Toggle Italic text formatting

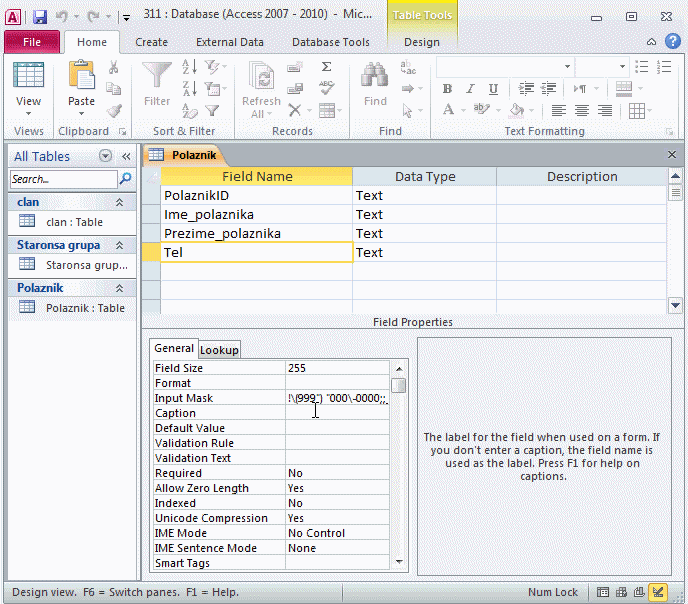tap(468, 89)
